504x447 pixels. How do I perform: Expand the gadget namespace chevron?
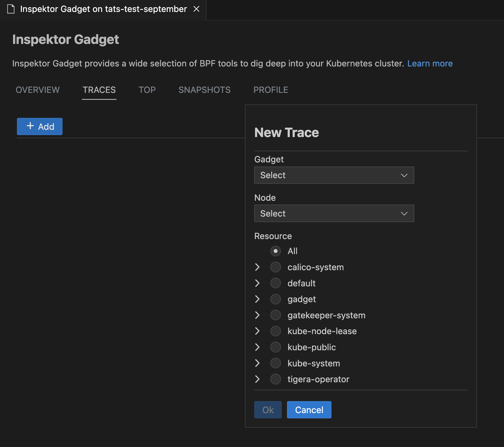pyautogui.click(x=257, y=299)
